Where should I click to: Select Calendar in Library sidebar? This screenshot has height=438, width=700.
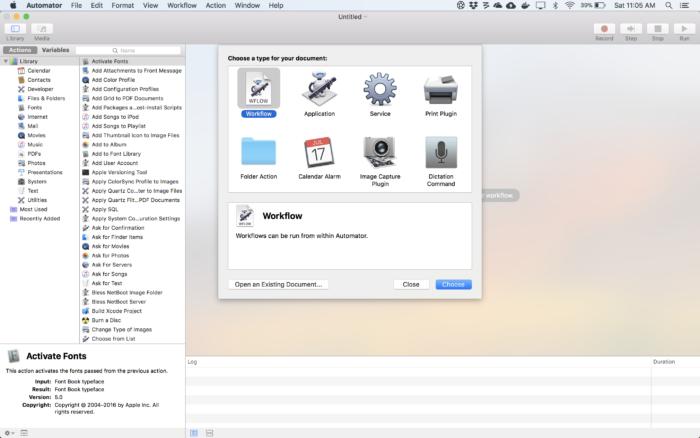click(x=39, y=71)
